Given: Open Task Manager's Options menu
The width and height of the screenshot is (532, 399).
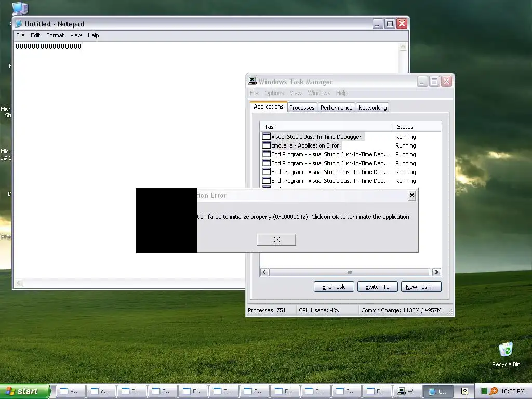Looking at the screenshot, I should [274, 93].
